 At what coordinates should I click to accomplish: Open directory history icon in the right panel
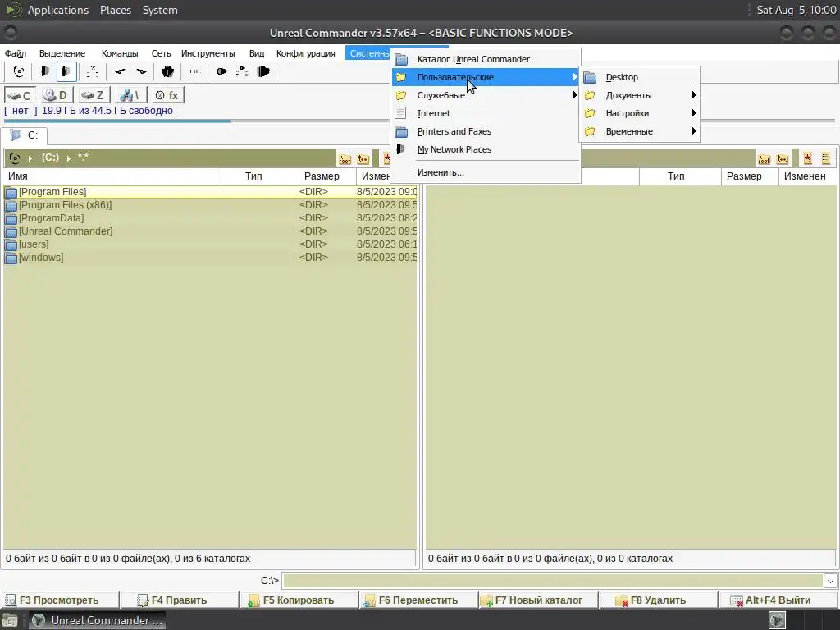pos(825,158)
